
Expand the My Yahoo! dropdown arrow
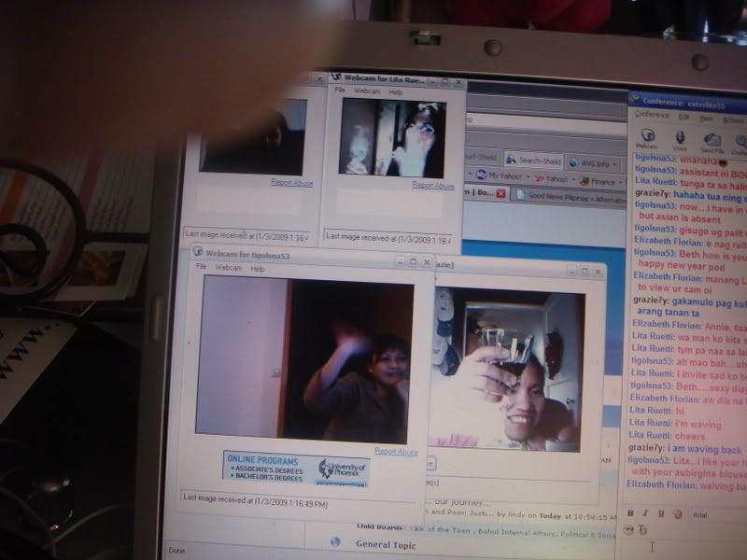pyautogui.click(x=528, y=177)
